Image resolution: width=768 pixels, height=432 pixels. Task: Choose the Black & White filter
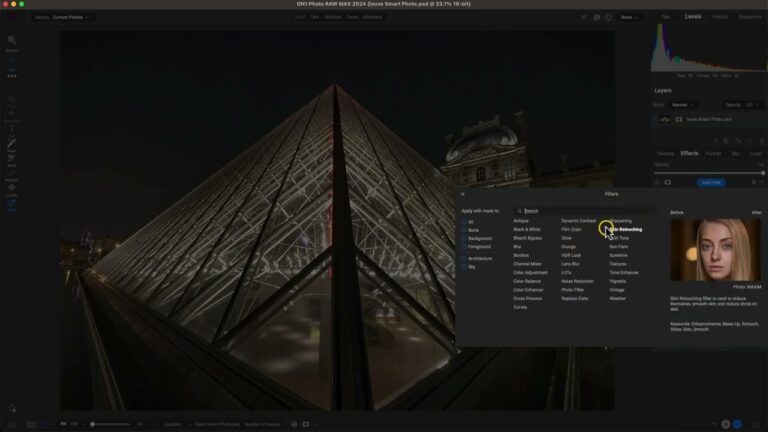(527, 229)
